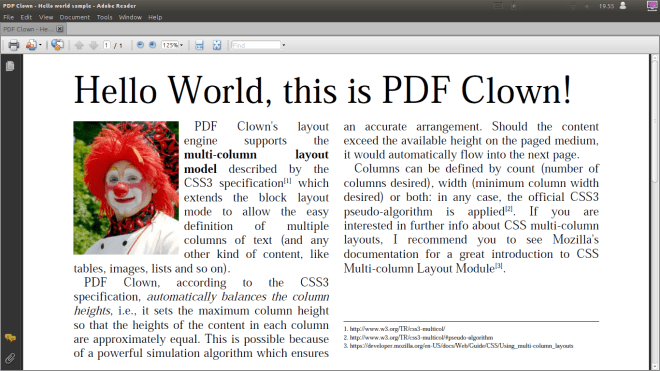Open the File menu
The height and width of the screenshot is (371, 660).
[8, 17]
